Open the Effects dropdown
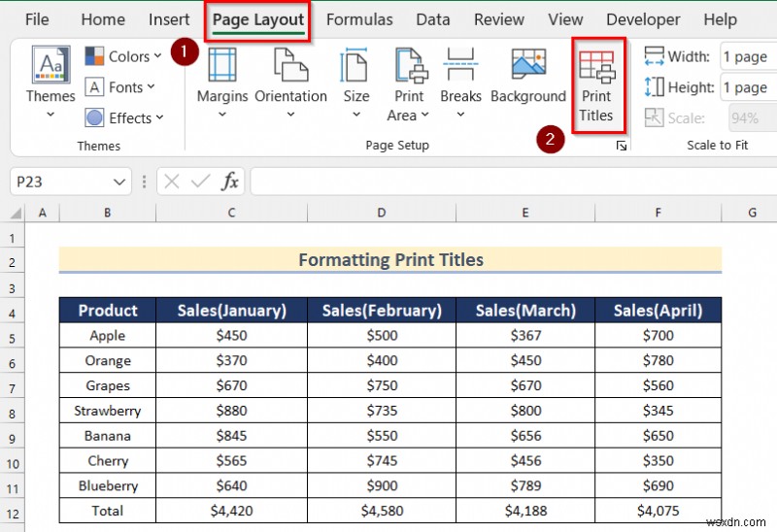777x532 pixels. (124, 117)
